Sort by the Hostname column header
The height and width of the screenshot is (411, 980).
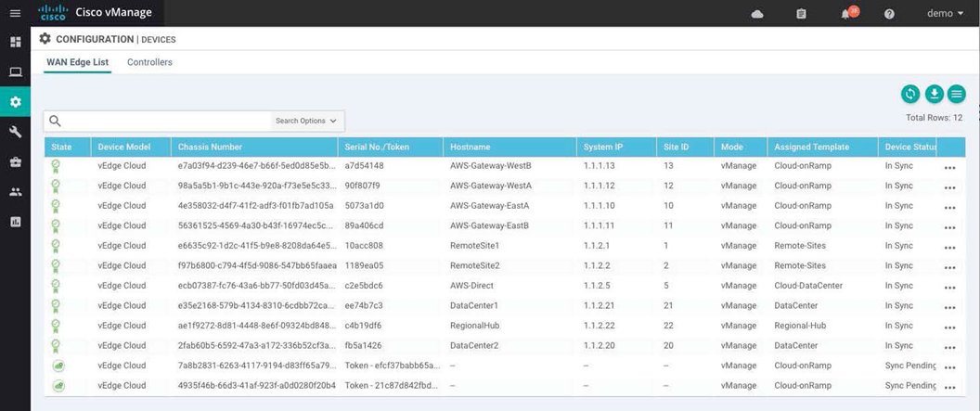tap(471, 147)
